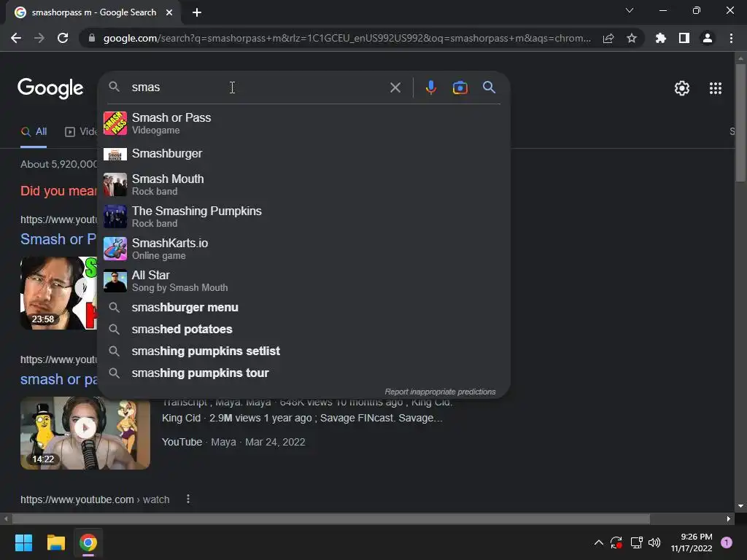The image size is (747, 560).
Task: Pick smashing pumpkins tour suggestion
Action: tap(304, 373)
